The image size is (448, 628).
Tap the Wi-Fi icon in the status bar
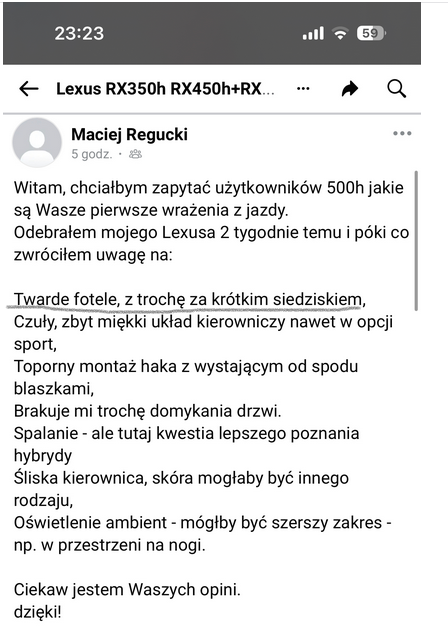coord(340,34)
